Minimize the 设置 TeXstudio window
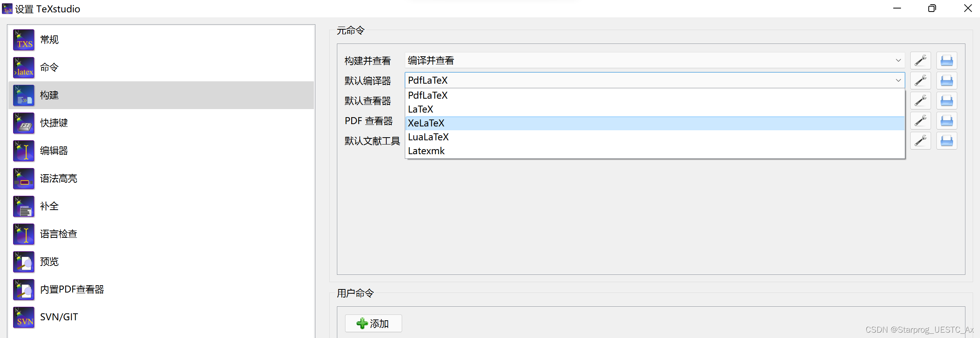 tap(897, 8)
